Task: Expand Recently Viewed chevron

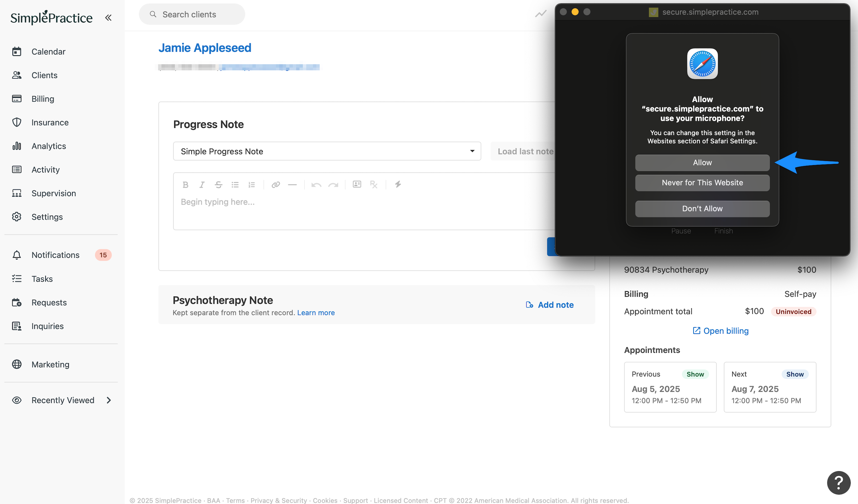Action: tap(109, 400)
